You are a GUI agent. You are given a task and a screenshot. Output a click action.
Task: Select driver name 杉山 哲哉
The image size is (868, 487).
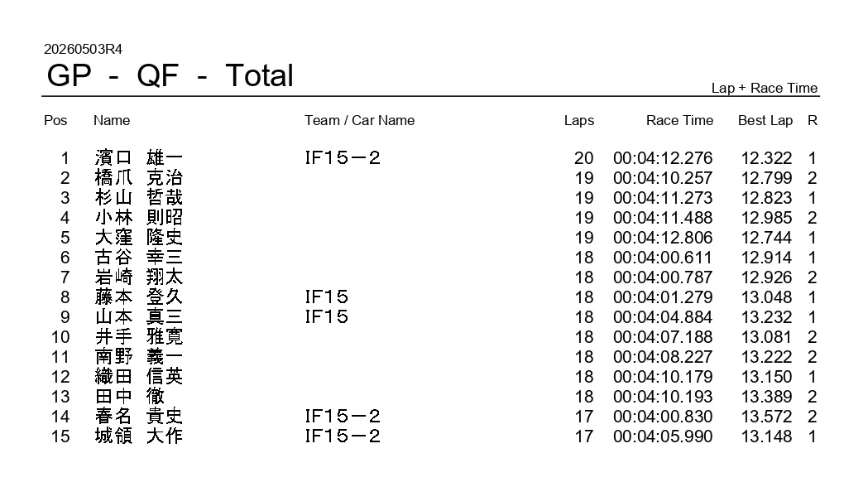coord(138,198)
